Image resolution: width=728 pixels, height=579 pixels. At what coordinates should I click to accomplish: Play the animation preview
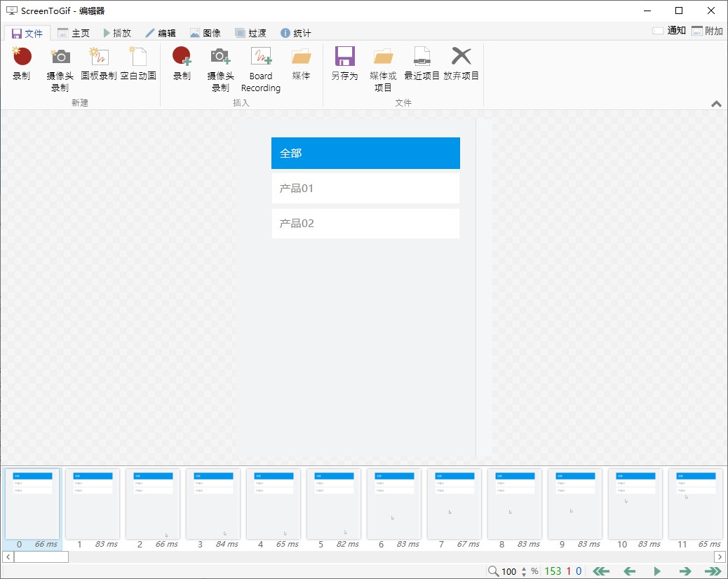click(x=658, y=571)
